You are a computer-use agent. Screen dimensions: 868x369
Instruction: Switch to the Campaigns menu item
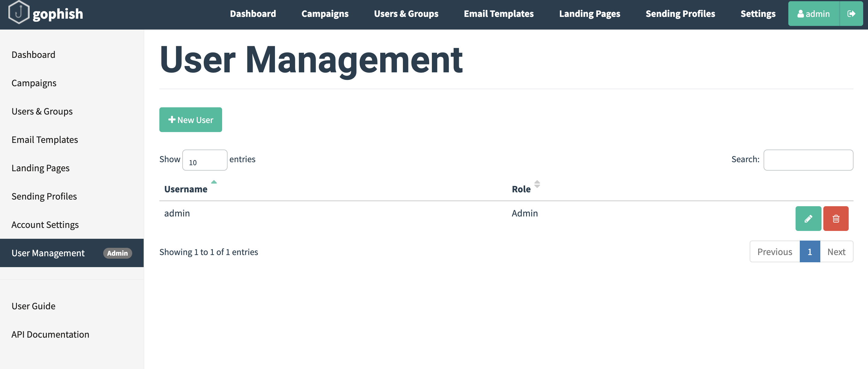click(324, 14)
